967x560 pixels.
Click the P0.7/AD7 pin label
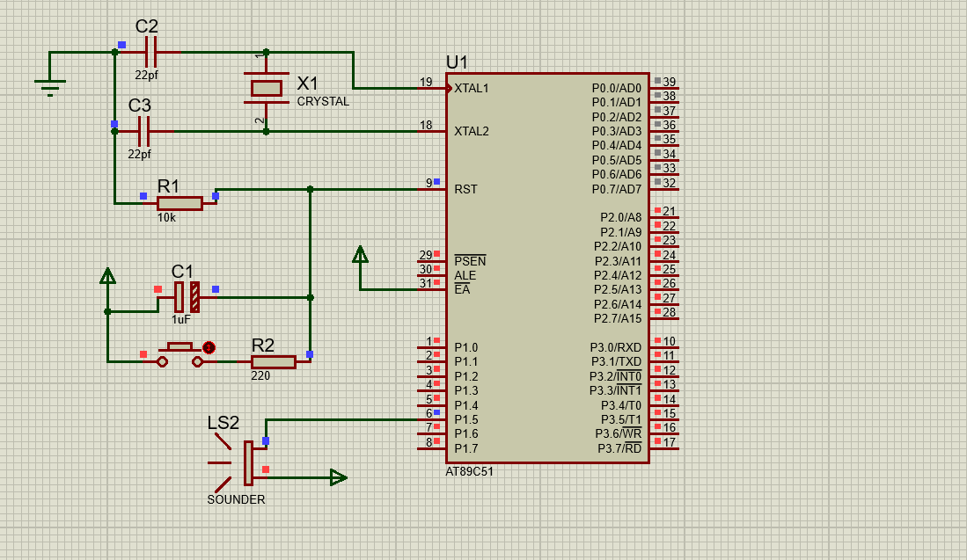(617, 189)
